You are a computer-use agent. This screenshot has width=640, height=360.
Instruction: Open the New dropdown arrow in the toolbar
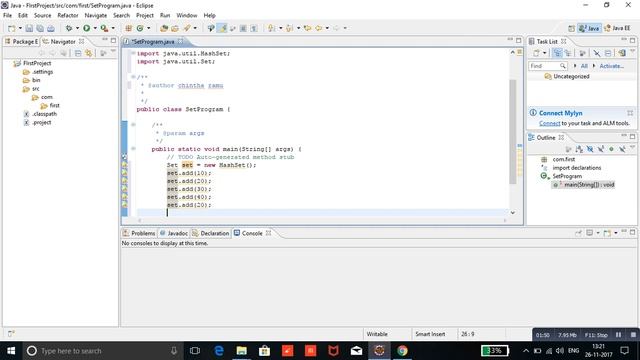click(20, 28)
